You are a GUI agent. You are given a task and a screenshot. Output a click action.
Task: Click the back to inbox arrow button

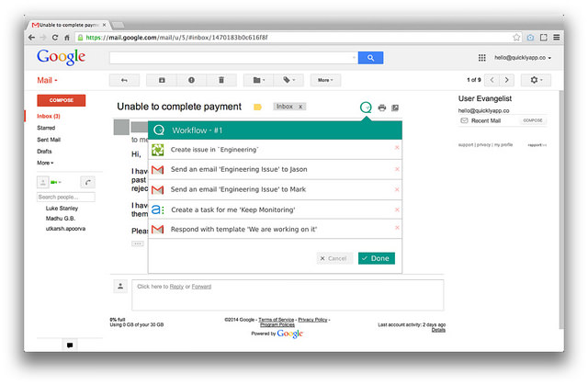pyautogui.click(x=124, y=80)
